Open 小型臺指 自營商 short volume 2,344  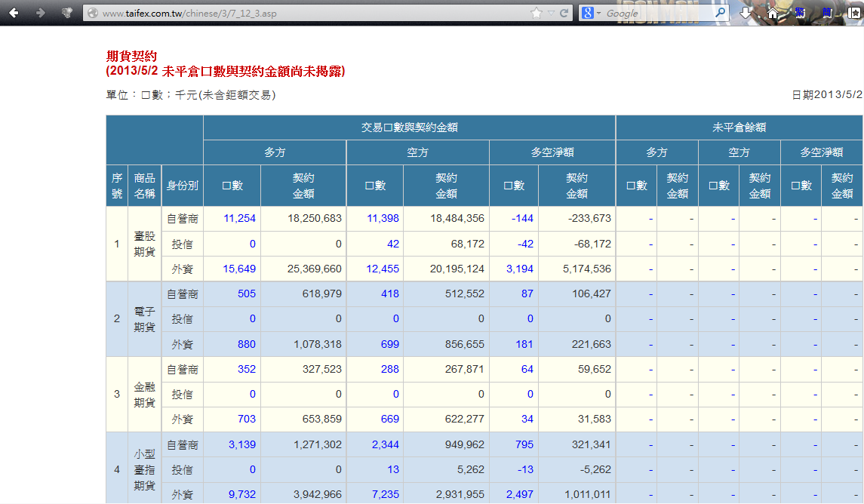pyautogui.click(x=386, y=444)
